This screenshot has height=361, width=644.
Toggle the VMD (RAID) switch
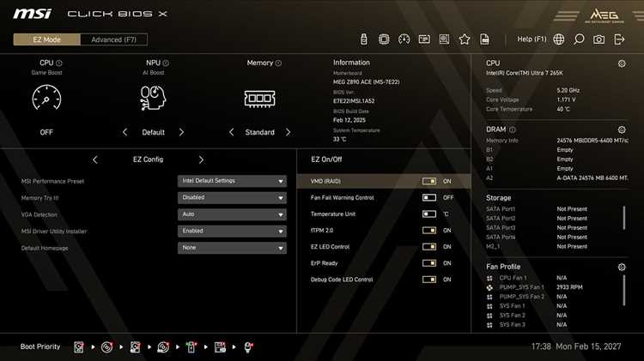click(x=429, y=181)
